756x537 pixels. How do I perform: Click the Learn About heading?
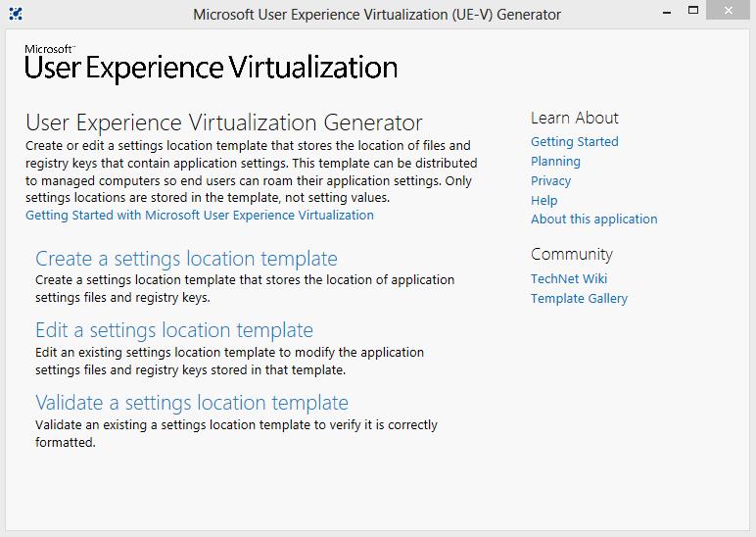pos(575,118)
